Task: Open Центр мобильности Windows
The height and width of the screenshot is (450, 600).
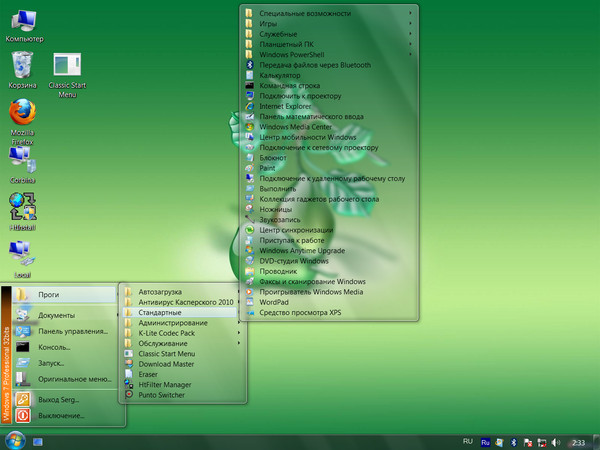Action: tap(329, 137)
